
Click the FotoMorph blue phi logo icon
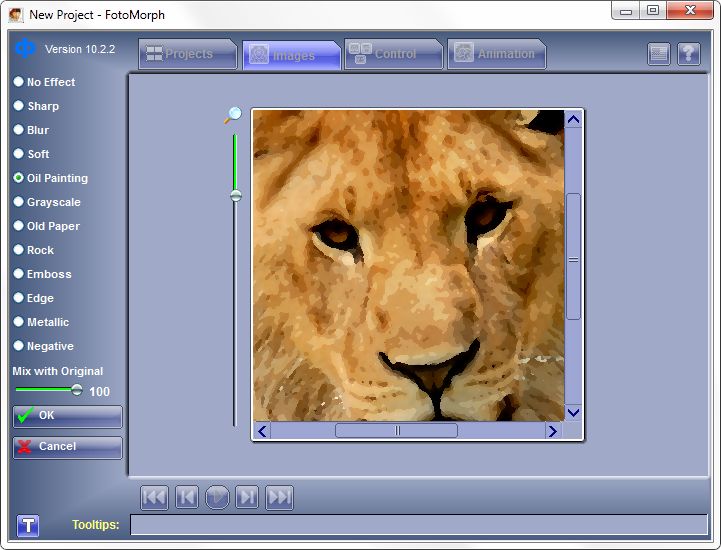(x=25, y=48)
